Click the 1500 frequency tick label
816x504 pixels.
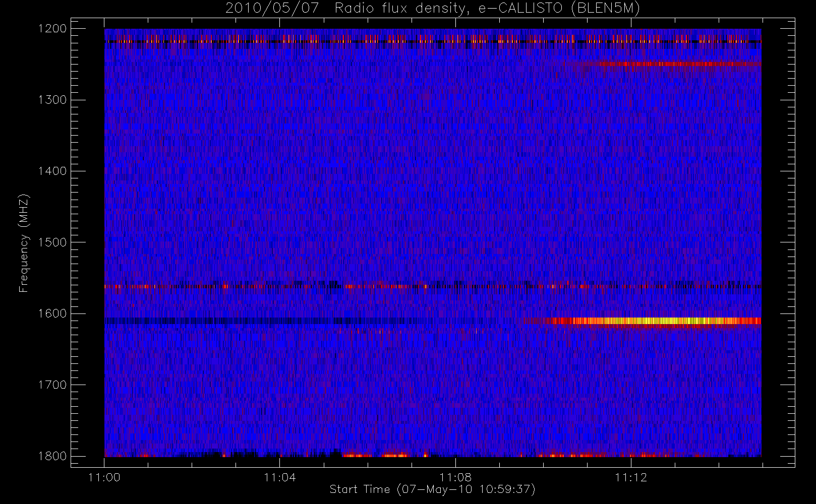coord(52,242)
